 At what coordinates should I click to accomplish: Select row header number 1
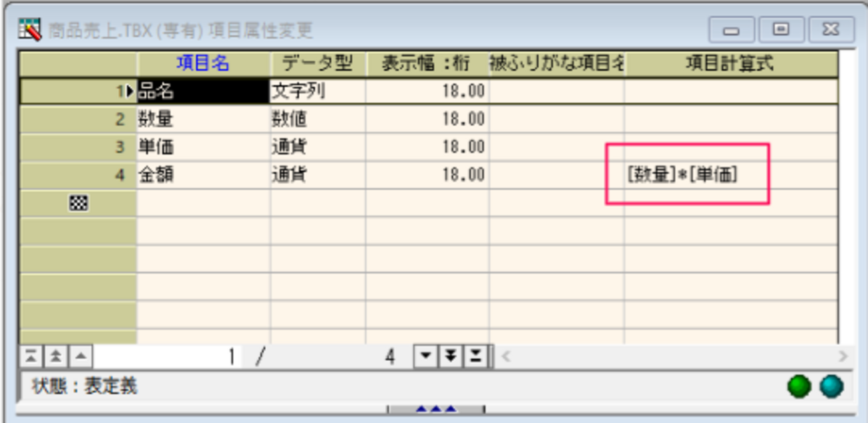(78, 91)
